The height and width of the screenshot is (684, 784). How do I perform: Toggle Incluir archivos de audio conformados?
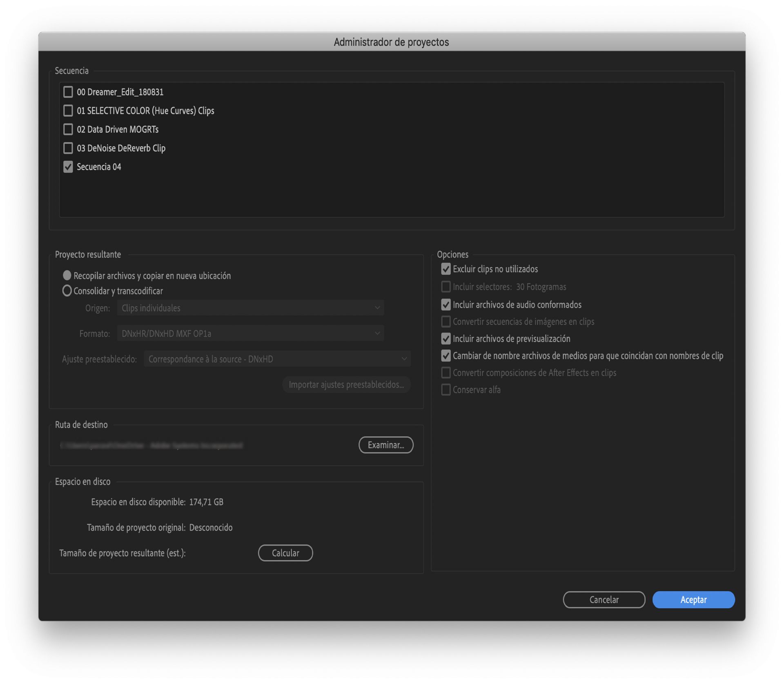(x=446, y=305)
